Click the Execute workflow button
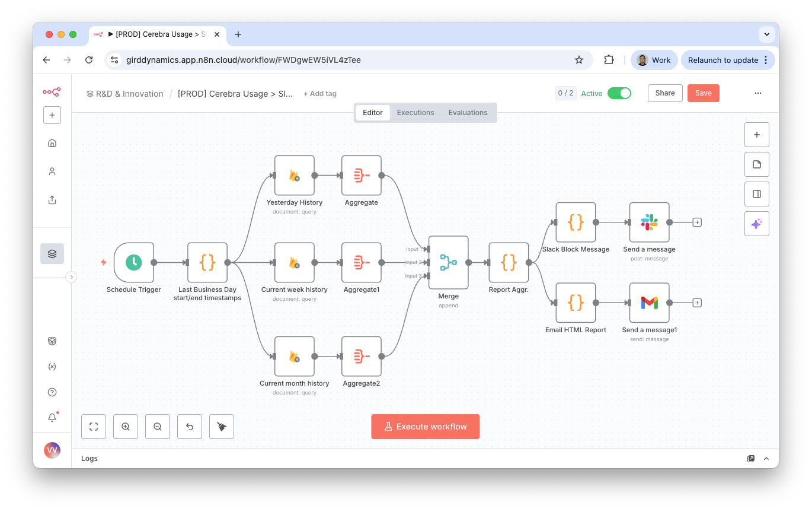Image resolution: width=812 pixels, height=512 pixels. [x=426, y=427]
